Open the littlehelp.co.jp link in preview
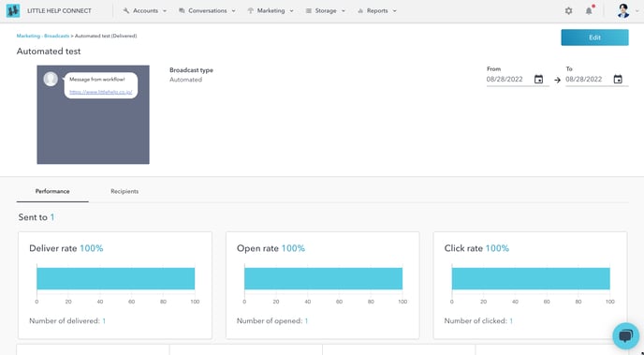 click(x=100, y=93)
